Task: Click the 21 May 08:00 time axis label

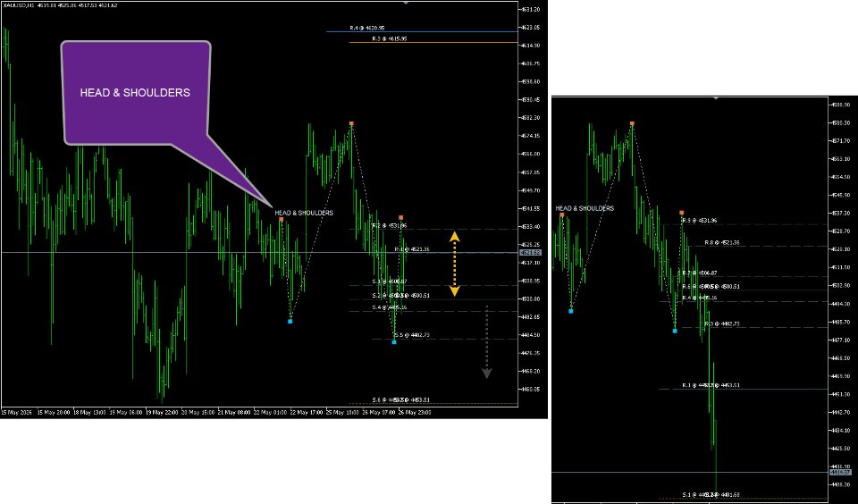Action: [x=233, y=413]
